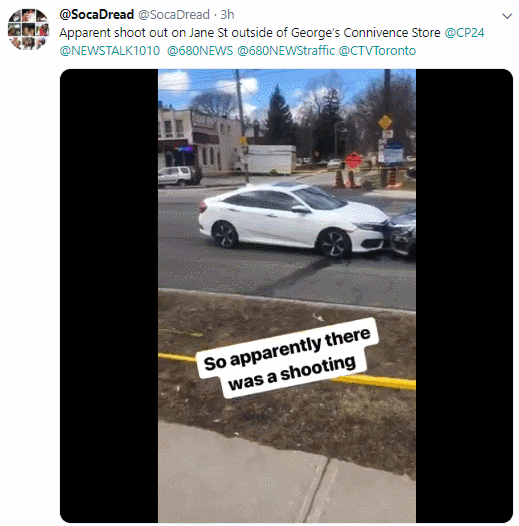Visit the @NEWSTALK1010 mention
The height and width of the screenshot is (526, 519).
click(110, 51)
